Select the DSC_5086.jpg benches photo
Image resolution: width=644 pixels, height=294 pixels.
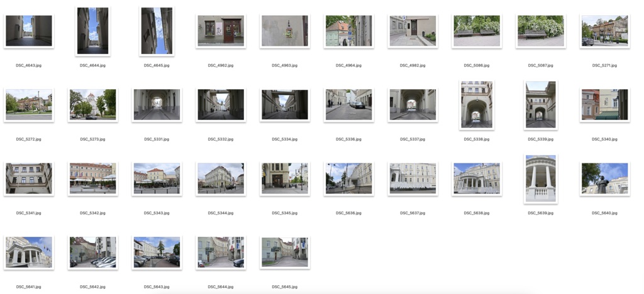tap(477, 31)
